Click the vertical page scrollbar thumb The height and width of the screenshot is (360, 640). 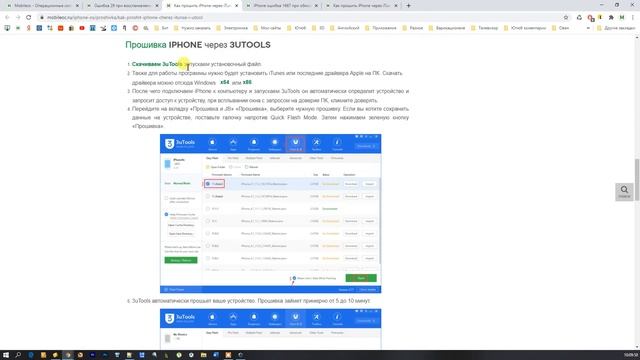point(637,180)
